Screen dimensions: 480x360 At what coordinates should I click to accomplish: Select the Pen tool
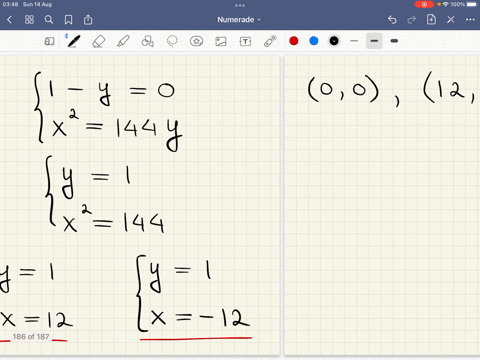pyautogui.click(x=73, y=41)
